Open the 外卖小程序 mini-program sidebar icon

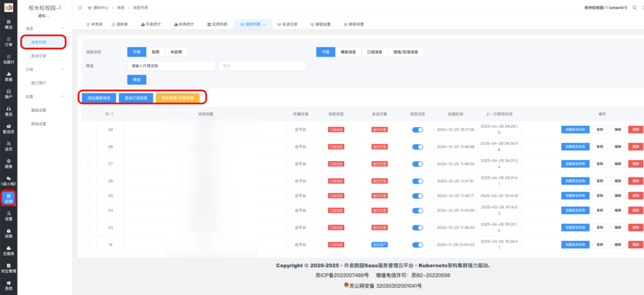pyautogui.click(x=9, y=181)
